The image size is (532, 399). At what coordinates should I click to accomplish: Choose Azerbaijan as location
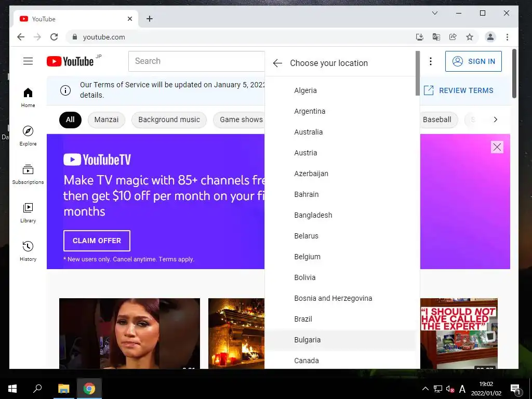(340, 174)
